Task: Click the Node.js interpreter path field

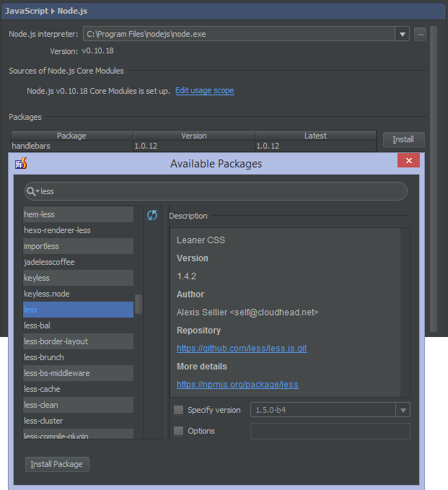Action: tap(239, 34)
